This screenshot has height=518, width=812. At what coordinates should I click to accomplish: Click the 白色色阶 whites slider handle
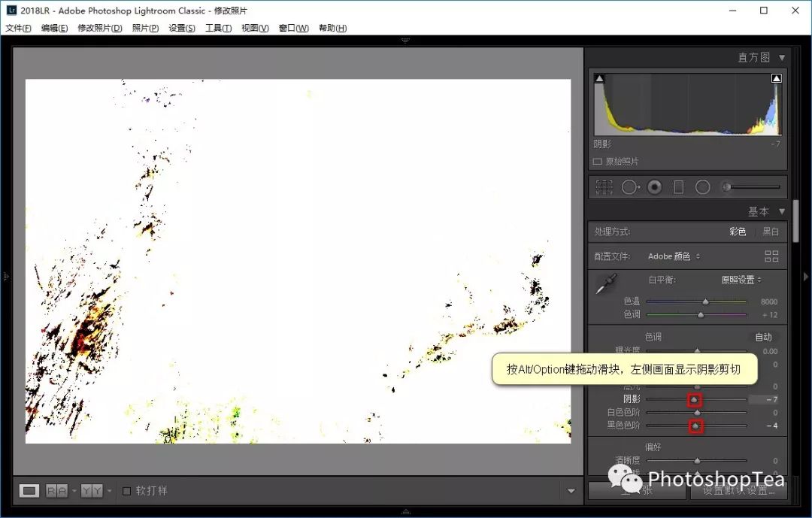(x=697, y=413)
